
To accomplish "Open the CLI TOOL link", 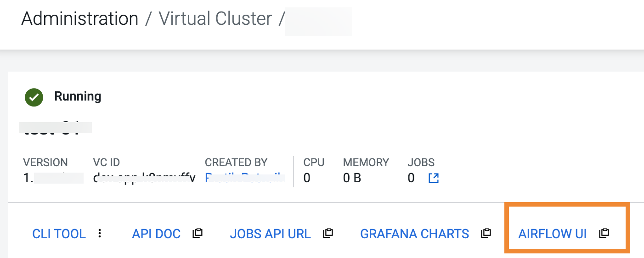I will click(59, 234).
